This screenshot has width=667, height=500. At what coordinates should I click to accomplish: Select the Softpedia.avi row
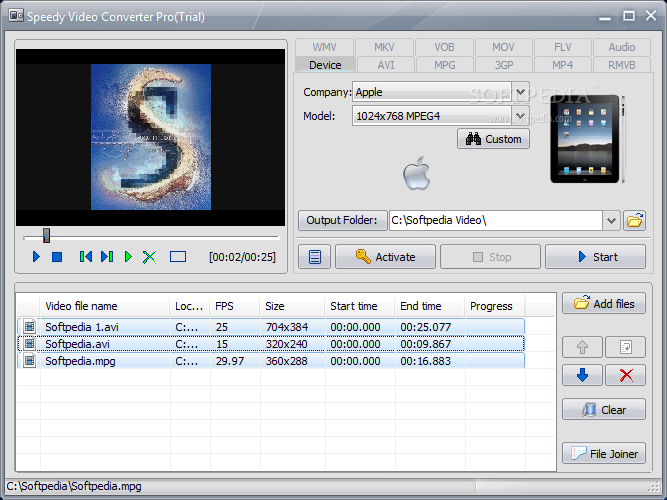(x=271, y=344)
